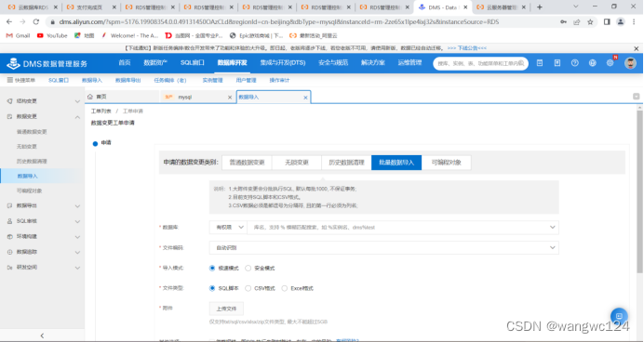
Task: Click the user avatar in header
Action: point(630,63)
